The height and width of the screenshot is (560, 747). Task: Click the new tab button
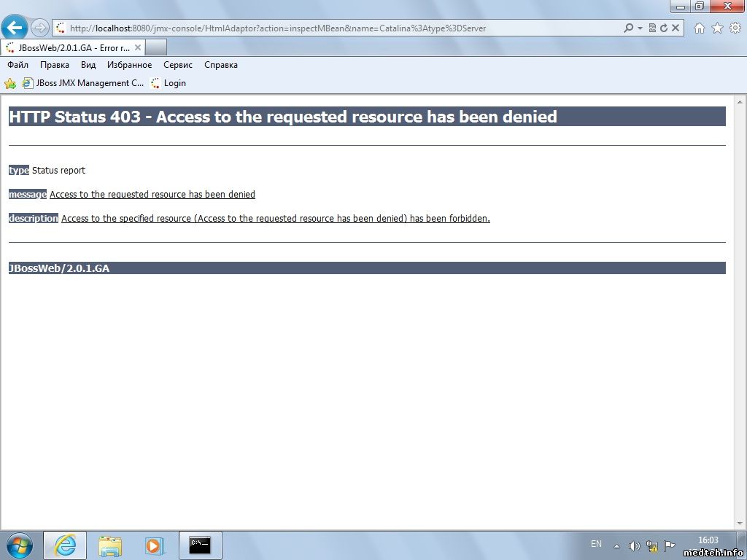156,47
